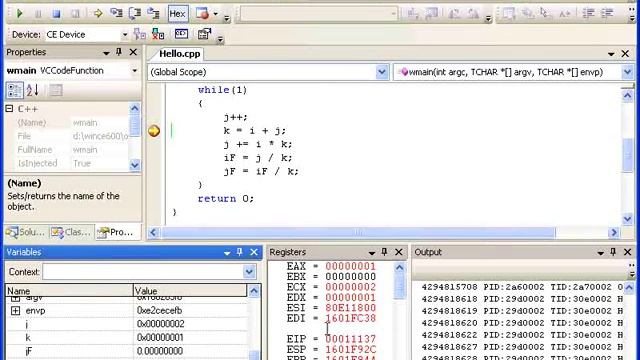This screenshot has height=360, width=640.
Task: Close the Hello.cpp document
Action: coord(625,54)
